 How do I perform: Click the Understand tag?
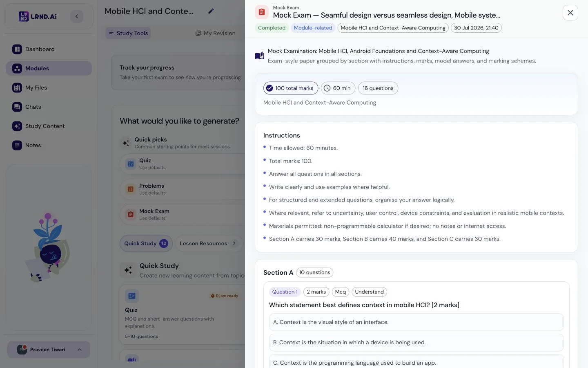click(369, 292)
